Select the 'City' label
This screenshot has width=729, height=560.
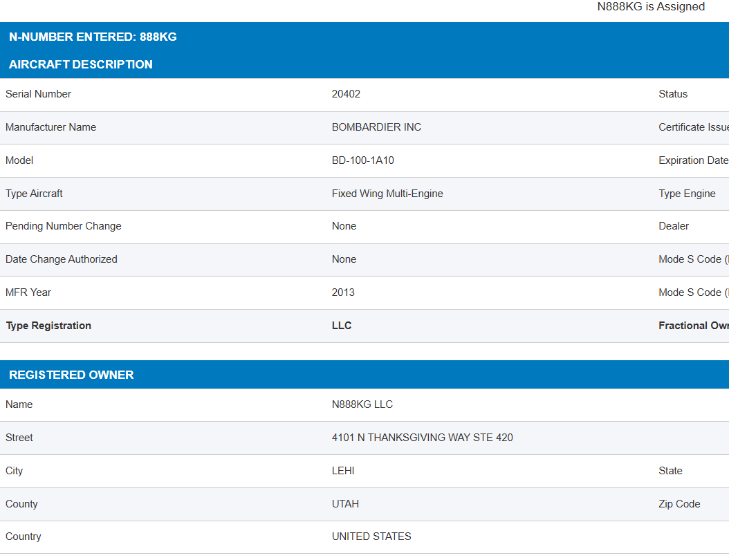pos(14,471)
